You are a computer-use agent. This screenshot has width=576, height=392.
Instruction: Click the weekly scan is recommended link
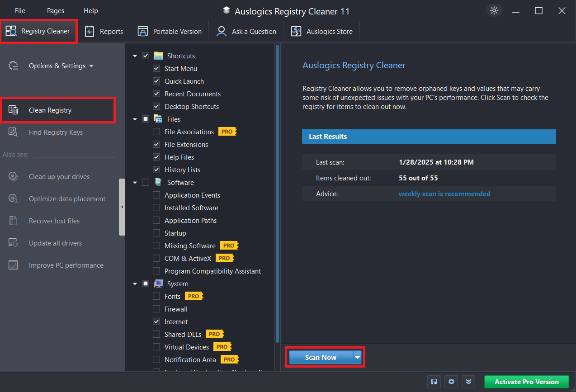[x=444, y=194]
